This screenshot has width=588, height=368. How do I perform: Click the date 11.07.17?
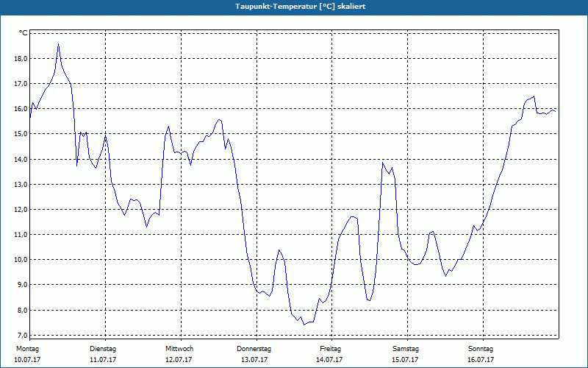click(x=103, y=360)
